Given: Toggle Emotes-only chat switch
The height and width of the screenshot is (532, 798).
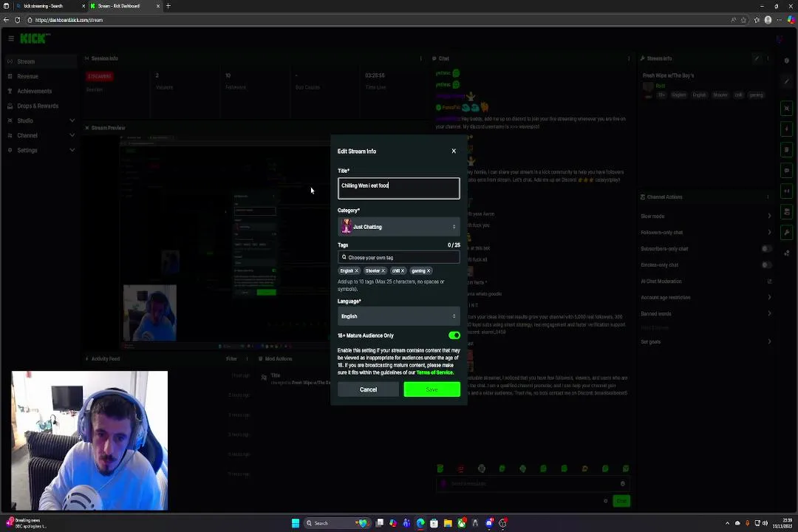Looking at the screenshot, I should click(766, 265).
